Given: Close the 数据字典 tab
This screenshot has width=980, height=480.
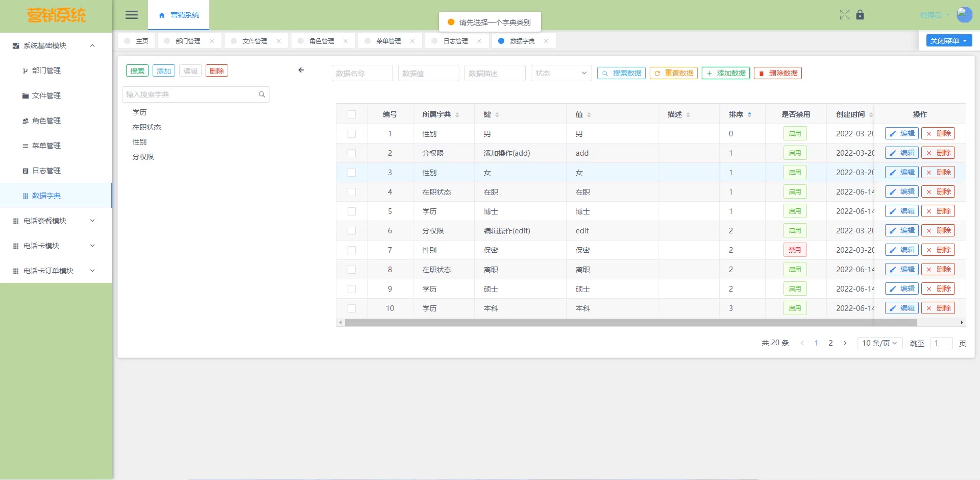Looking at the screenshot, I should (546, 41).
